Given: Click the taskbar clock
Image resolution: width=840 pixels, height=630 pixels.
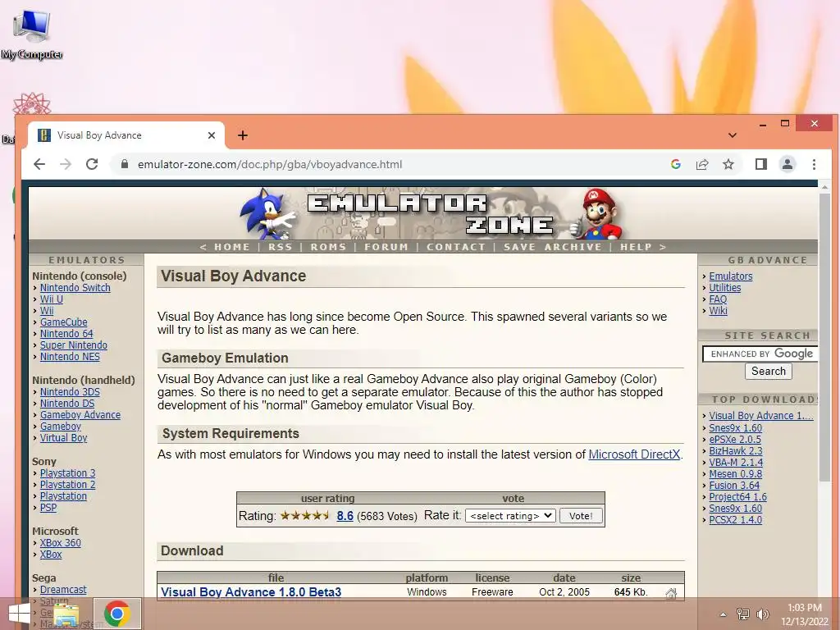Looking at the screenshot, I should (805, 614).
